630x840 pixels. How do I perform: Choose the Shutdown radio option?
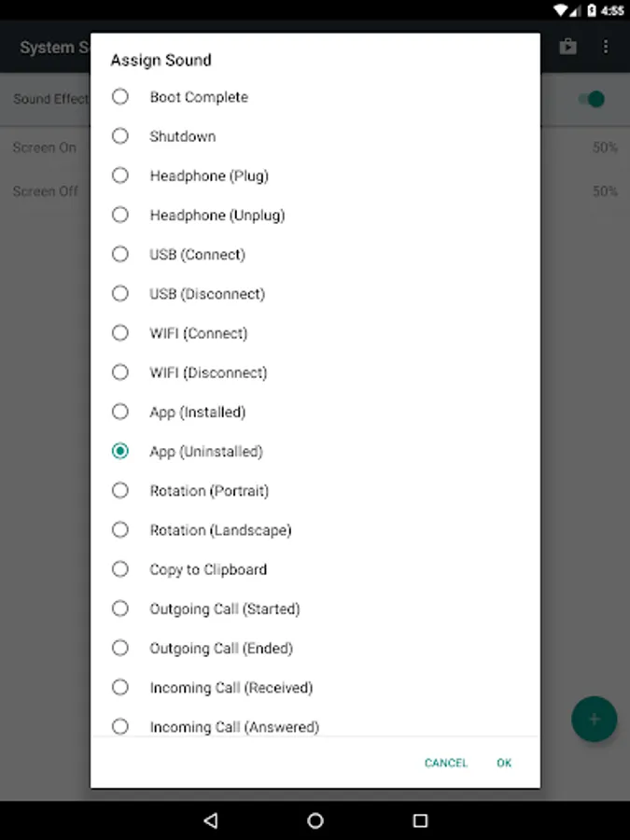[120, 136]
